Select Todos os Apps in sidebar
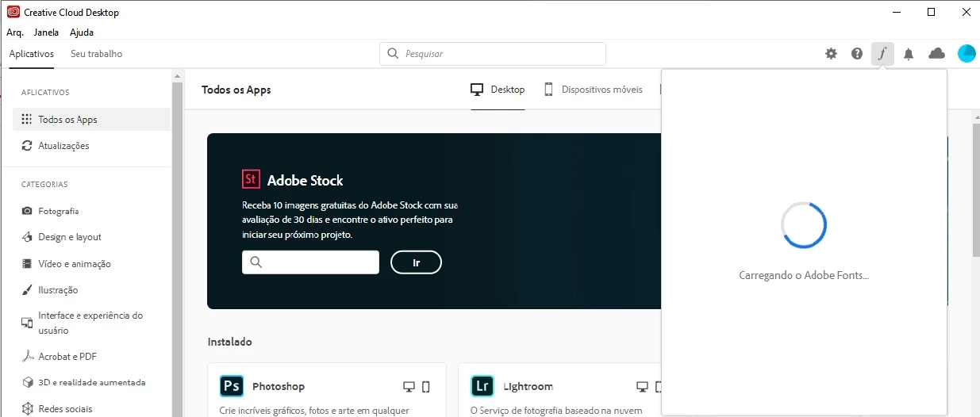 tap(92, 120)
